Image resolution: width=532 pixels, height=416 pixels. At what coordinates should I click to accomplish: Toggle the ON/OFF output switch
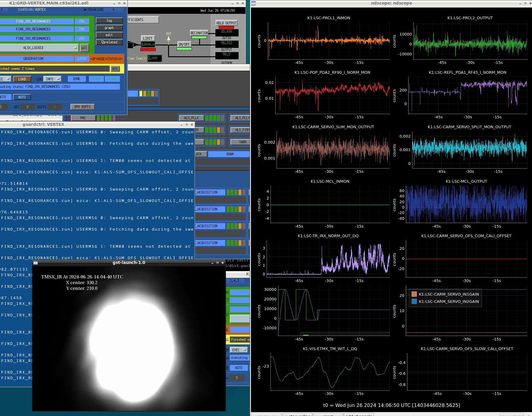184,44
